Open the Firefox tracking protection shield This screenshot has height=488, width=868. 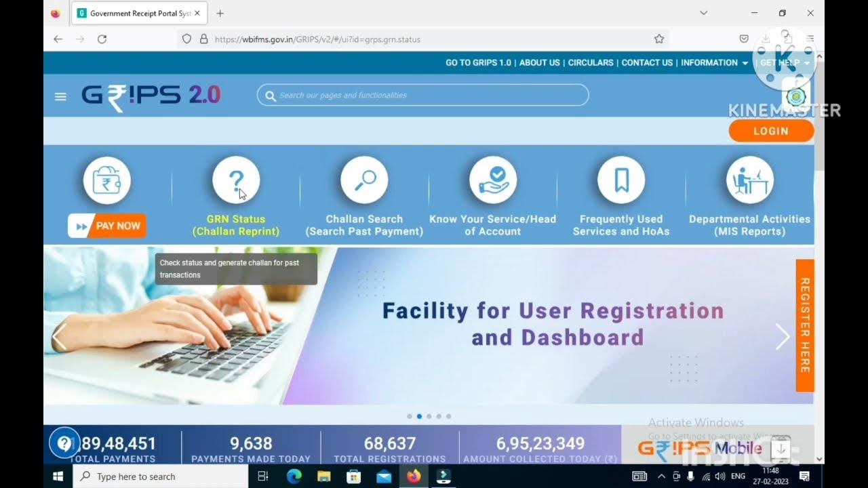[187, 39]
